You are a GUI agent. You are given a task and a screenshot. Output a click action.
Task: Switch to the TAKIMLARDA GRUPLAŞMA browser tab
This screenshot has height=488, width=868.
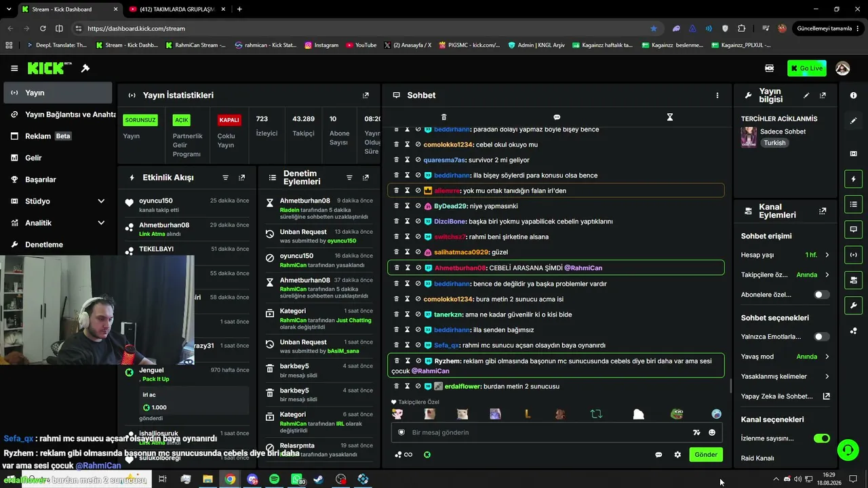click(x=176, y=9)
